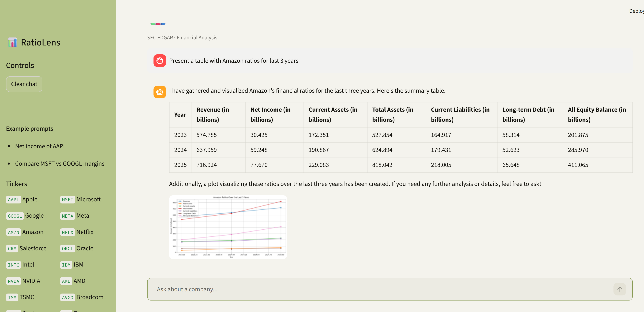Select the 2025 row year cell

pyautogui.click(x=180, y=165)
